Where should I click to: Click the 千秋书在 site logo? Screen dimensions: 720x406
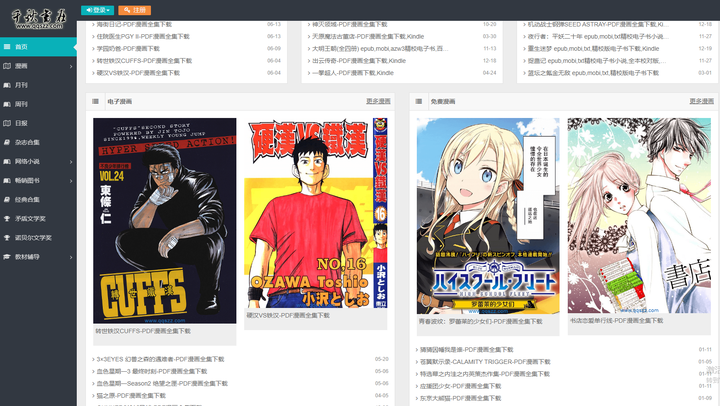coord(39,19)
